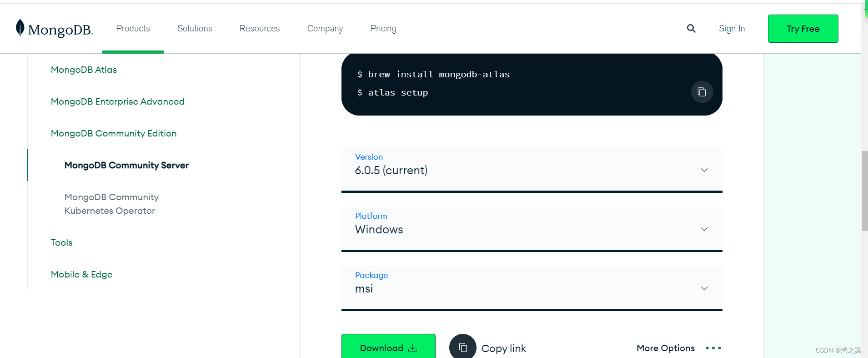Expand the Package msi dropdown
Screen dimensions: 868x358
[532, 288]
